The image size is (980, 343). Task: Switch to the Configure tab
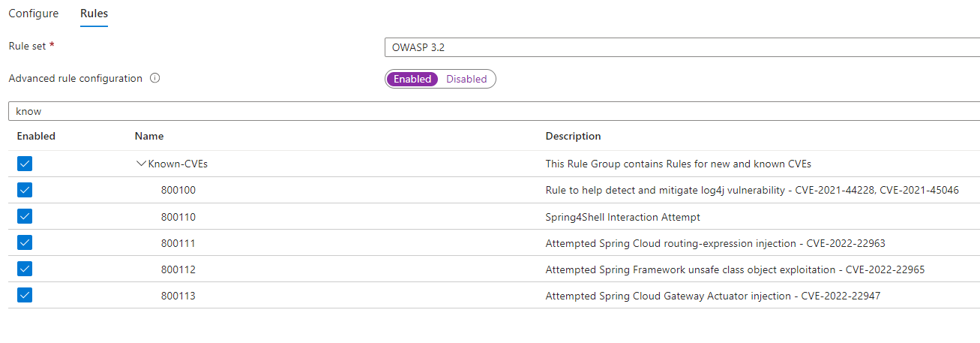click(34, 14)
